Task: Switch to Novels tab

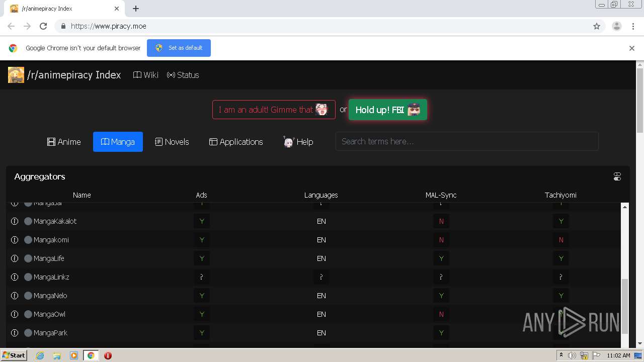Action: pos(172,142)
